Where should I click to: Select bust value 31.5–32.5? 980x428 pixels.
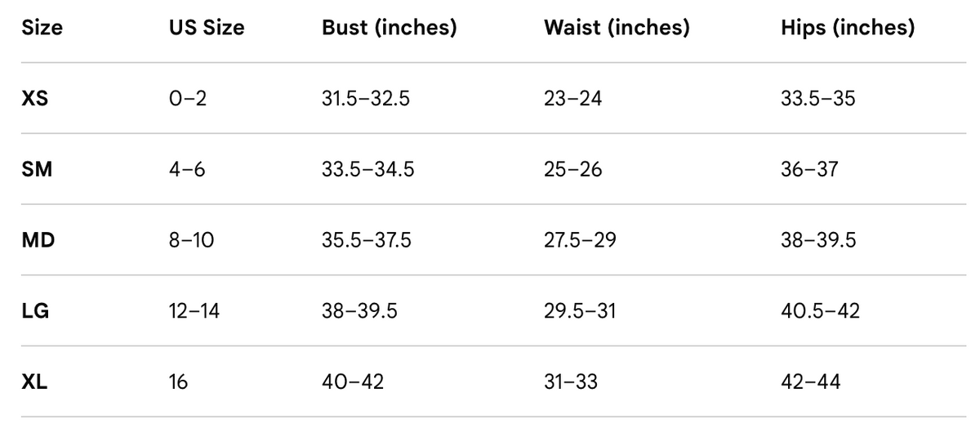366,99
